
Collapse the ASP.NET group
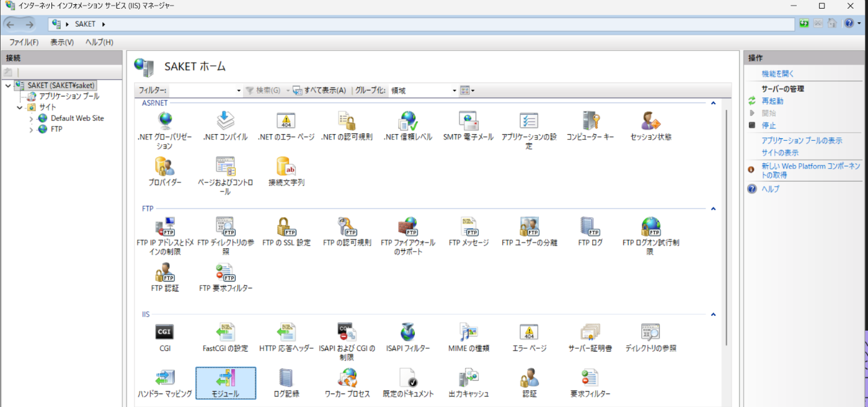tap(713, 103)
